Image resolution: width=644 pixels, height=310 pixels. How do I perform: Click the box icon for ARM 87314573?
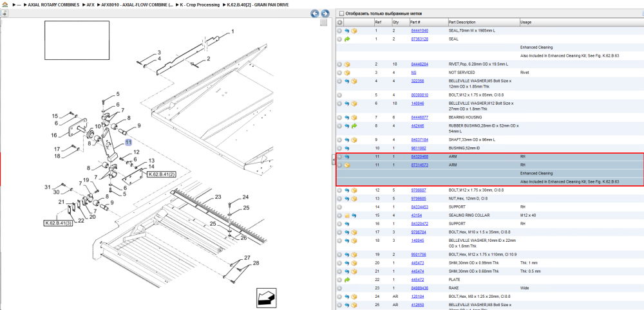point(346,165)
